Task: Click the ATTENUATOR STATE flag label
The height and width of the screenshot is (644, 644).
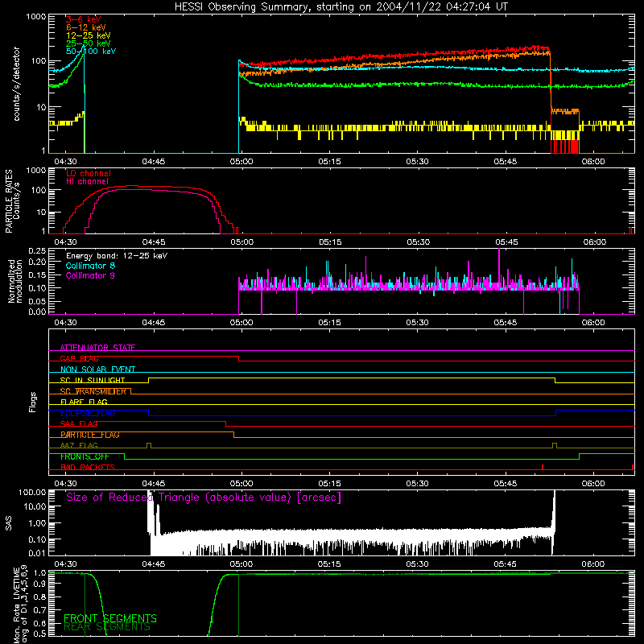Action: [x=97, y=348]
